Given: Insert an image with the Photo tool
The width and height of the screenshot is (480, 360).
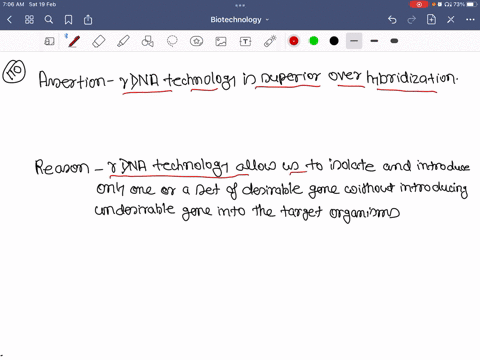Looking at the screenshot, I should point(221,41).
